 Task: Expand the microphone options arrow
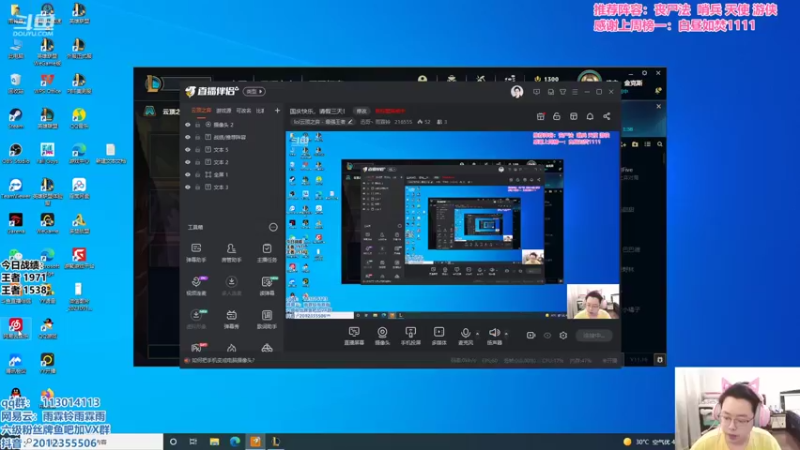[478, 334]
